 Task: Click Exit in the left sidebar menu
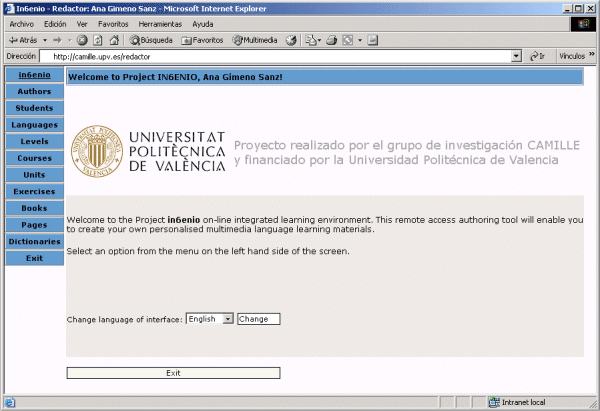coord(34,258)
